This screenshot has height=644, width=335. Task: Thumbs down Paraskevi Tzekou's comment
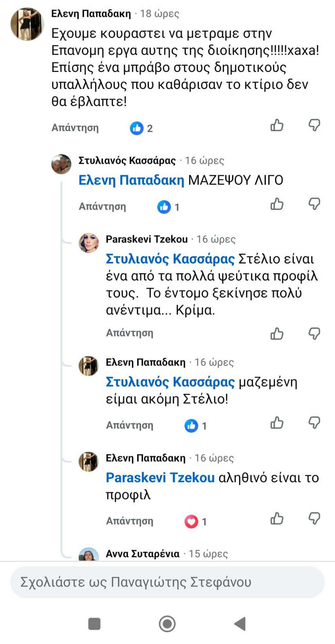click(x=314, y=334)
